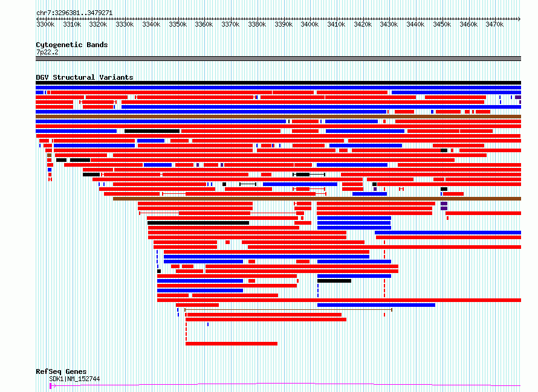Open the RefSeq Genes track title
This screenshot has width=538, height=392.
click(61, 371)
